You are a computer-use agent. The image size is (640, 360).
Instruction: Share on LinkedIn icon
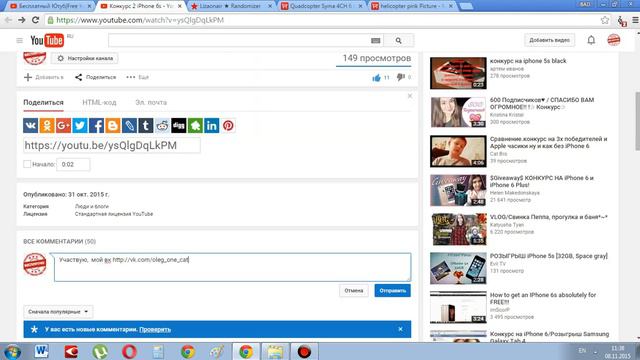(x=211, y=126)
